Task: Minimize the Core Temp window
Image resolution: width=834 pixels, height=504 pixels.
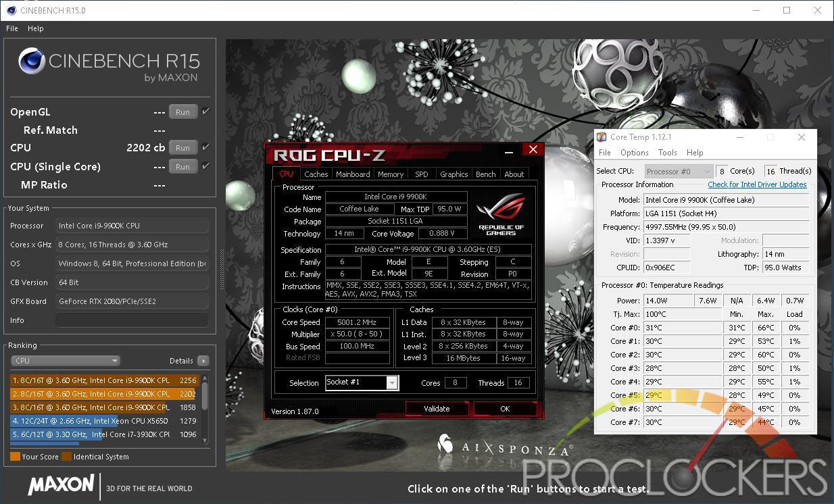Action: click(x=739, y=137)
